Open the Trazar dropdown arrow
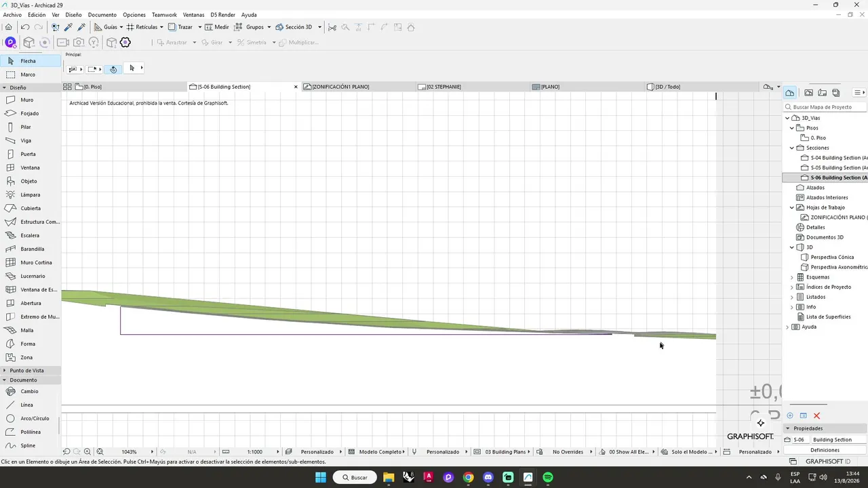The width and height of the screenshot is (868, 488). [x=199, y=27]
